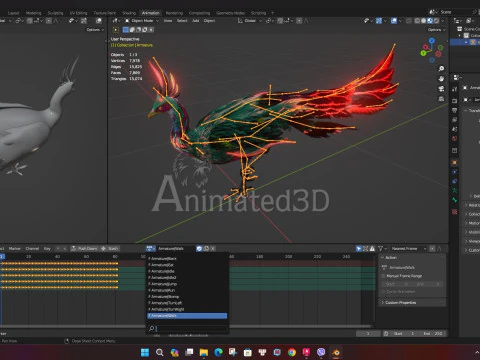Image resolution: width=480 pixels, height=360 pixels.
Task: Toggle viewport gizmos button
Action: (x=379, y=21)
